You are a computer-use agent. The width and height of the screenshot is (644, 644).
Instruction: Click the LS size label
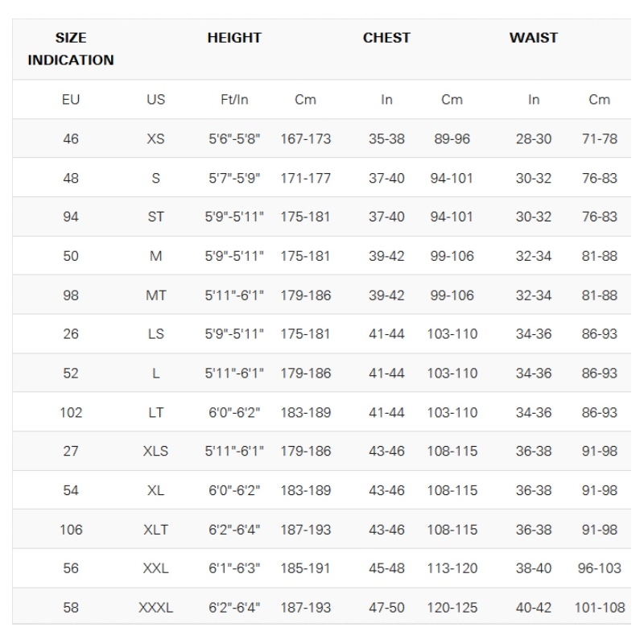[156, 334]
